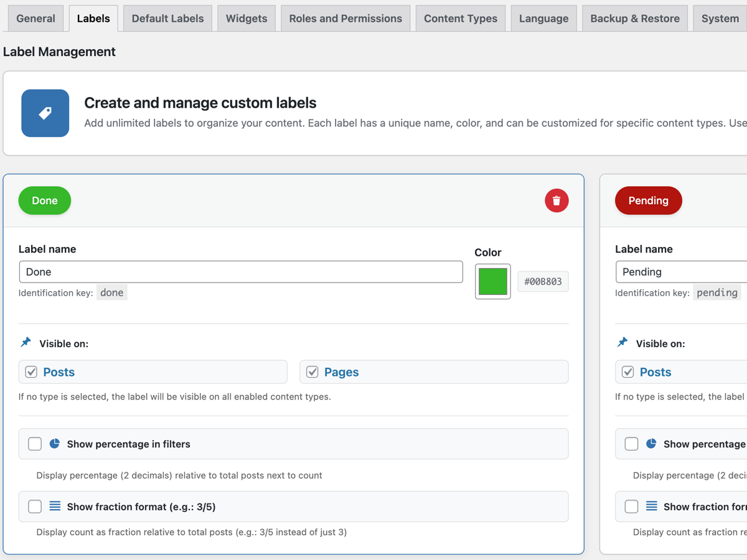
Task: Click the Label name field containing Done
Action: [241, 271]
